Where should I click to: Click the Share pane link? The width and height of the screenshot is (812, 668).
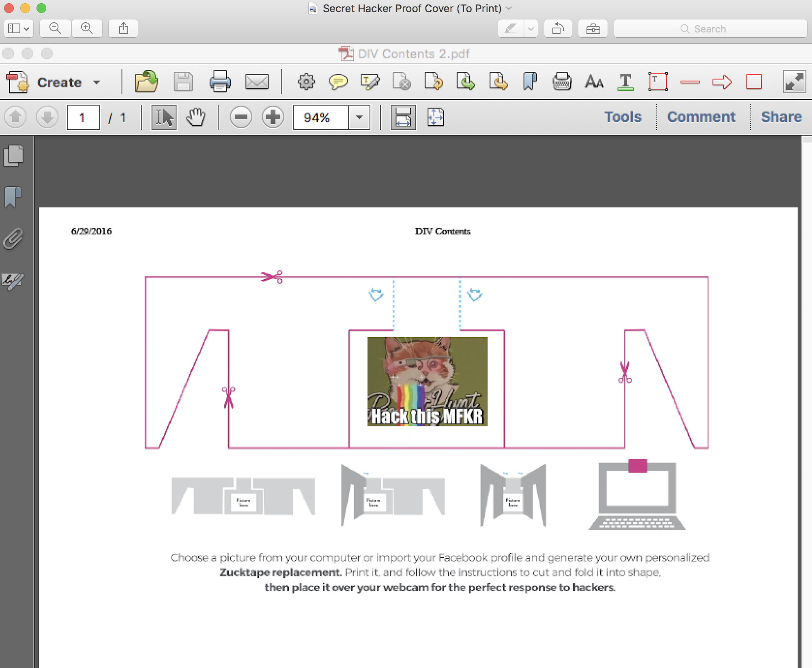coord(781,117)
